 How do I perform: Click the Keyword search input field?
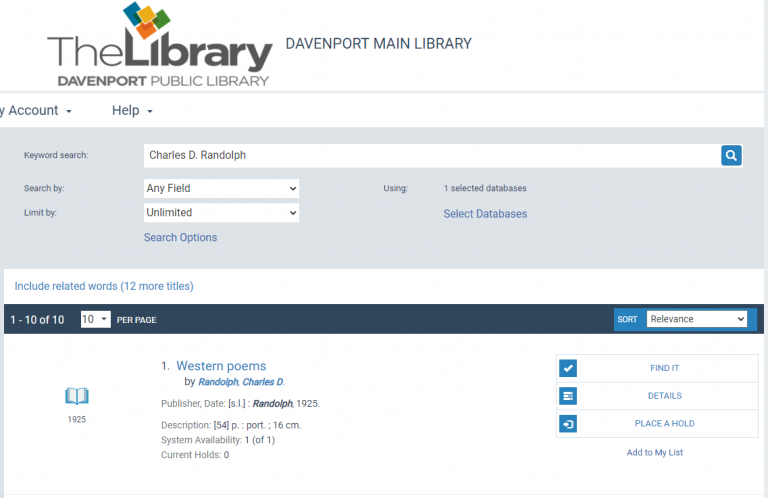pos(430,155)
